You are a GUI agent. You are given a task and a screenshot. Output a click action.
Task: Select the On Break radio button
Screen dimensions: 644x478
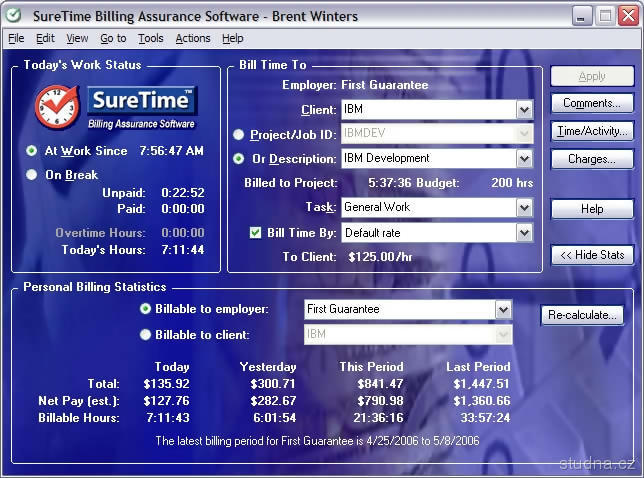pyautogui.click(x=32, y=175)
